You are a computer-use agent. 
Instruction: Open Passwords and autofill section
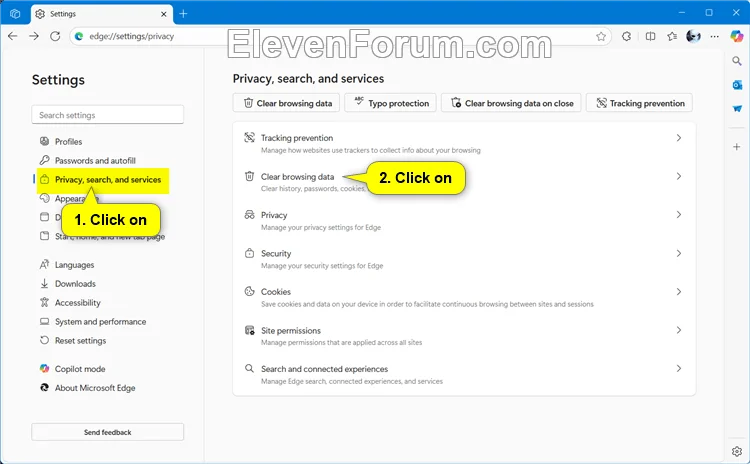click(95, 161)
